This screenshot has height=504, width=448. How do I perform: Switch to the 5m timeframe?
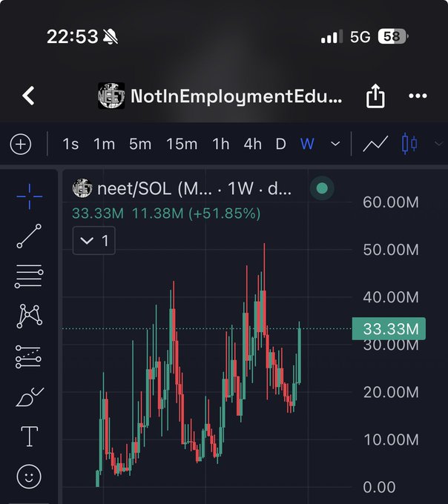coord(140,144)
